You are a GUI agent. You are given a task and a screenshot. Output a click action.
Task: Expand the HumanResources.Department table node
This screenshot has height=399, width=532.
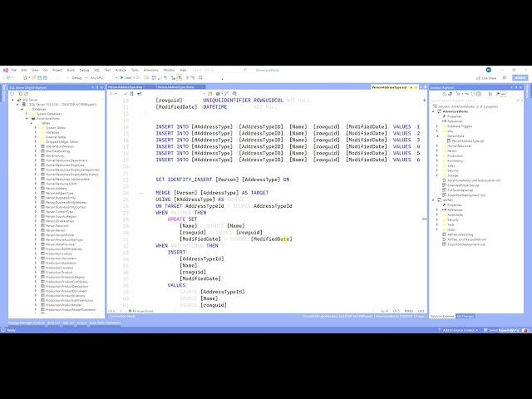36,160
